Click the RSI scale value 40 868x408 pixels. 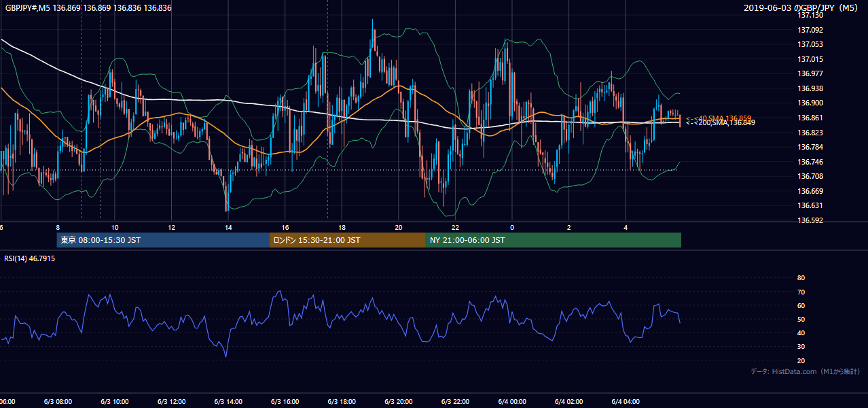801,333
